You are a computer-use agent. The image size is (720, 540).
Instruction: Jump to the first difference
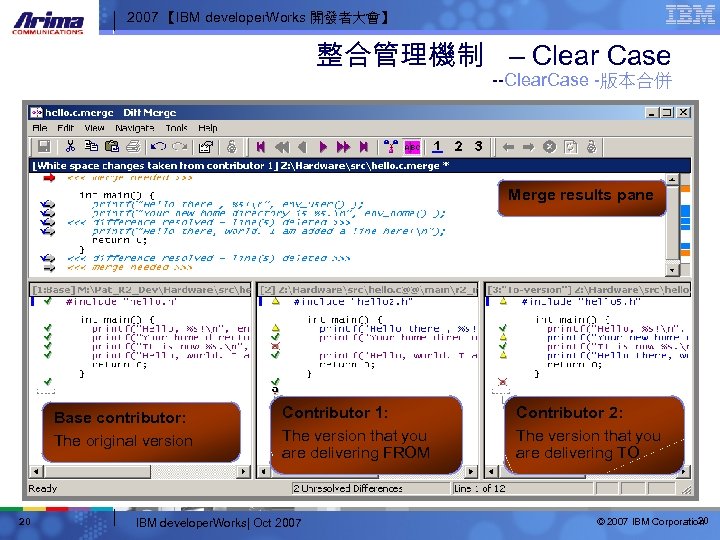click(x=261, y=147)
